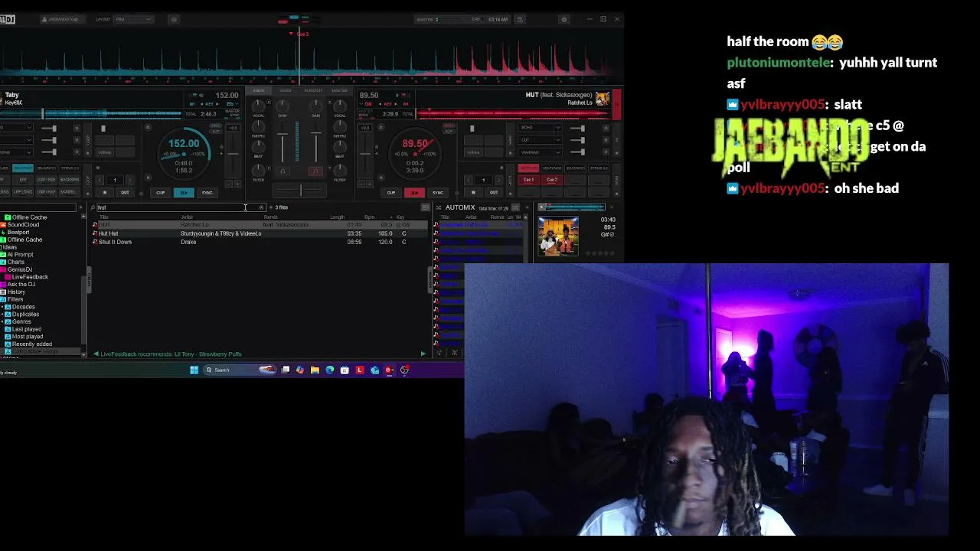Click SYNC on the right deck
This screenshot has height=551, width=980.
[438, 193]
